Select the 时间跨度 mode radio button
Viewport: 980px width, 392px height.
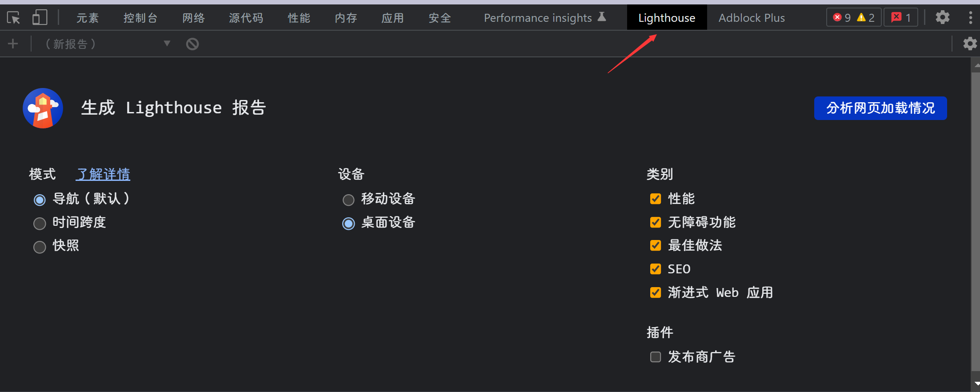40,223
